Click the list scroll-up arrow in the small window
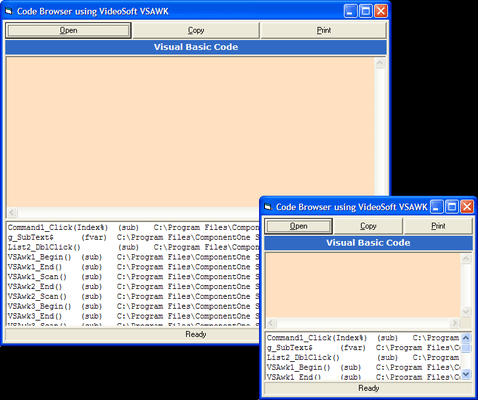Viewport: 478px width, 400px height. [x=466, y=338]
